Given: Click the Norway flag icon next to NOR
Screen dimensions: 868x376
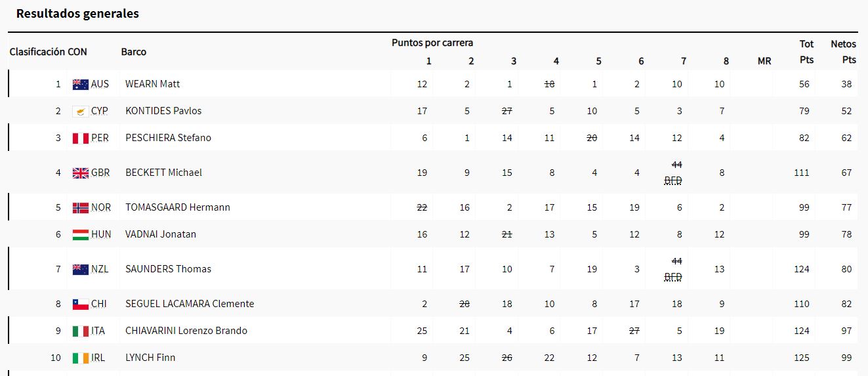Looking at the screenshot, I should pos(80,207).
